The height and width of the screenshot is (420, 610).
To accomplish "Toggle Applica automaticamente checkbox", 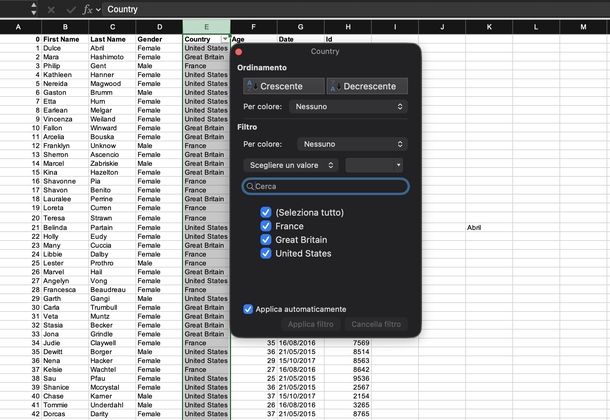I will [248, 309].
